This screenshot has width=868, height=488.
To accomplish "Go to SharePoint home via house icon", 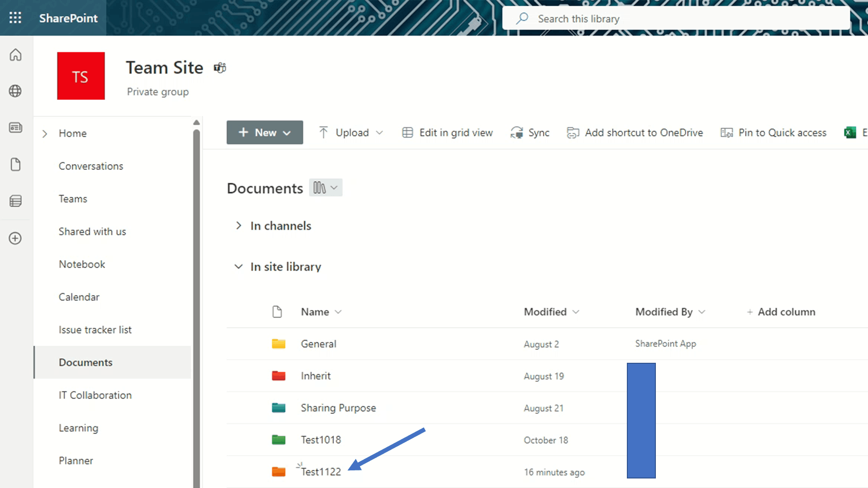I will point(15,55).
